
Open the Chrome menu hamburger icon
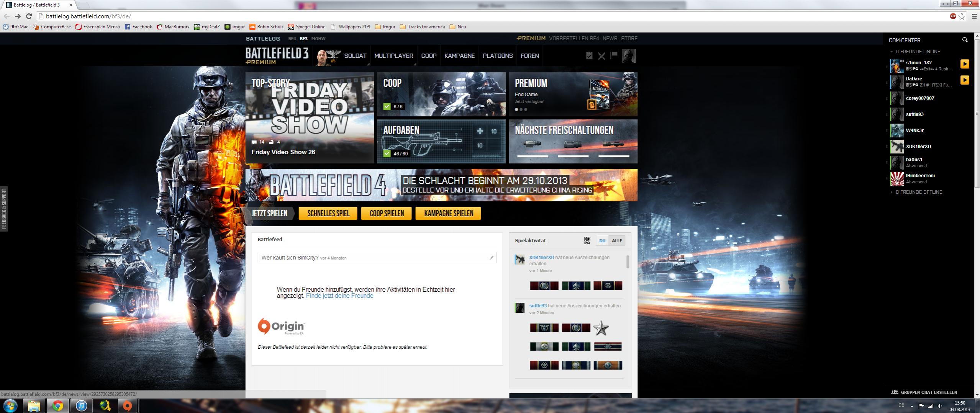974,16
